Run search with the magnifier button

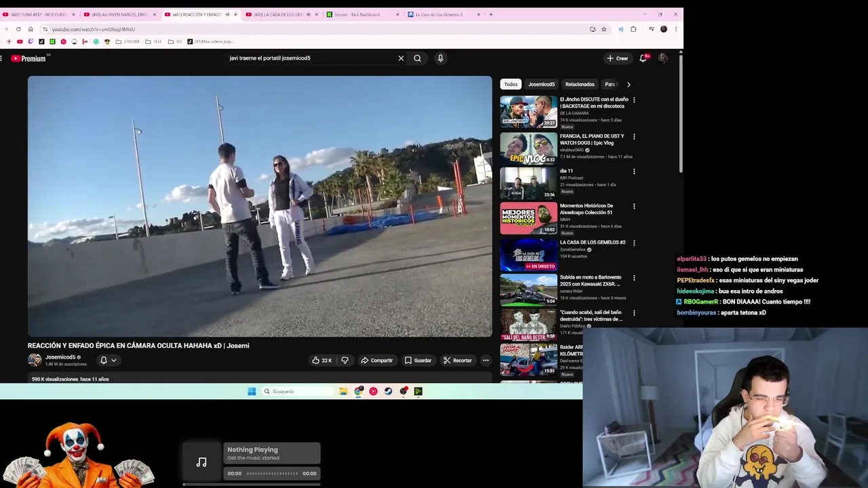(x=418, y=58)
